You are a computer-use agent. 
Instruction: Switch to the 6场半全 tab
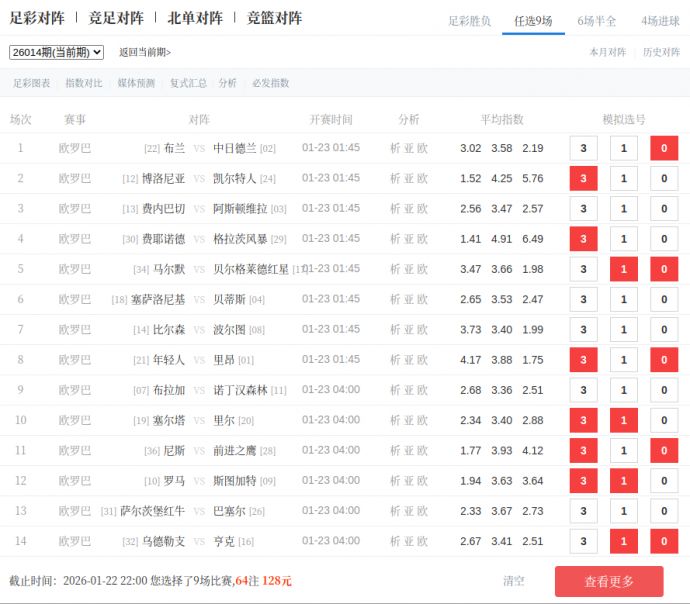(596, 20)
